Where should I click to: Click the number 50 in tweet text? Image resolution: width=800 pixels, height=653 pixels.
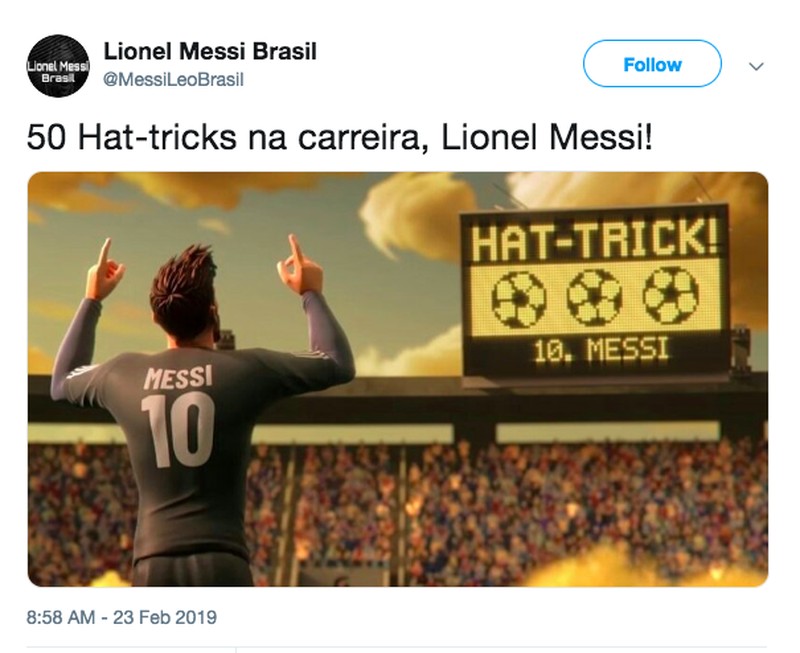pos(43,134)
